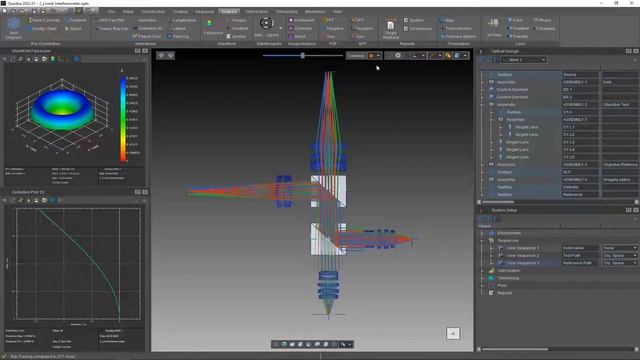Collapse the Sequences node in System Setup

482,241
